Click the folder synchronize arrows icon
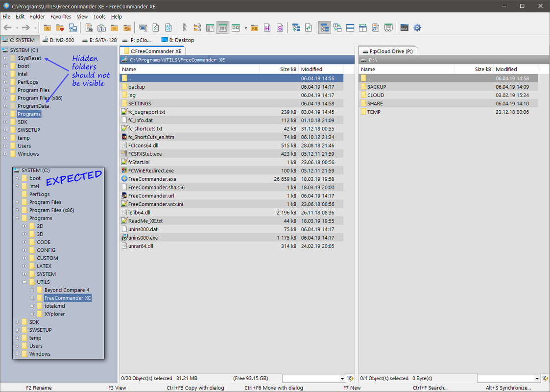 coord(127,28)
